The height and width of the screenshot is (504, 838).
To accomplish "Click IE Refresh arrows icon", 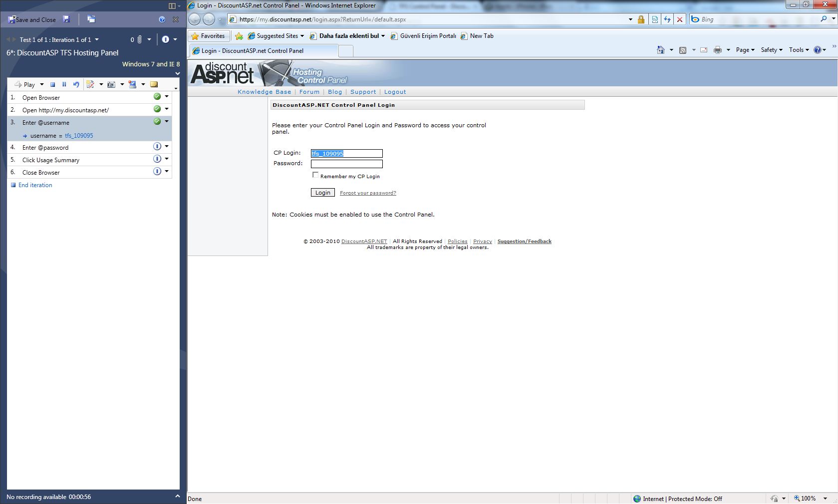I will point(667,19).
